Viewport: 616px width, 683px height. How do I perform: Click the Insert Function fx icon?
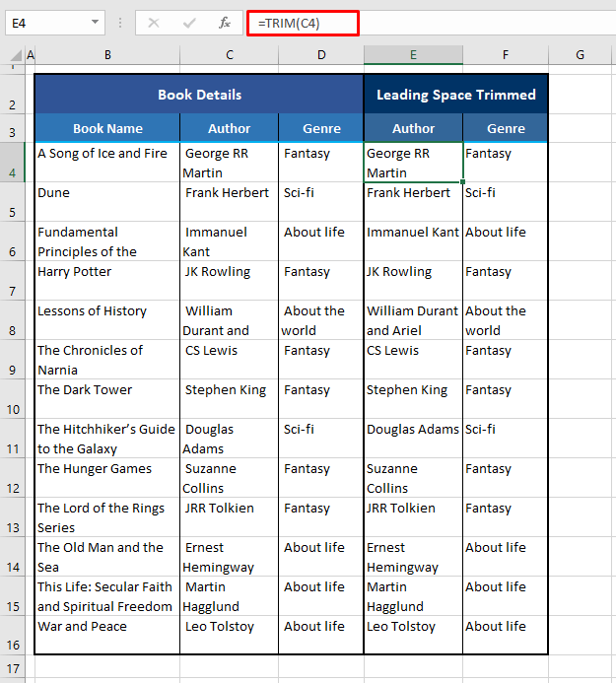pyautogui.click(x=225, y=22)
